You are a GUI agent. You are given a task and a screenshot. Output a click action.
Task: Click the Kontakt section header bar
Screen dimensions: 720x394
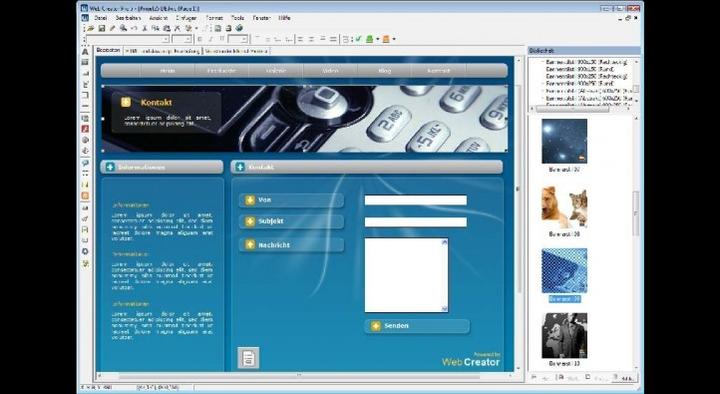366,167
